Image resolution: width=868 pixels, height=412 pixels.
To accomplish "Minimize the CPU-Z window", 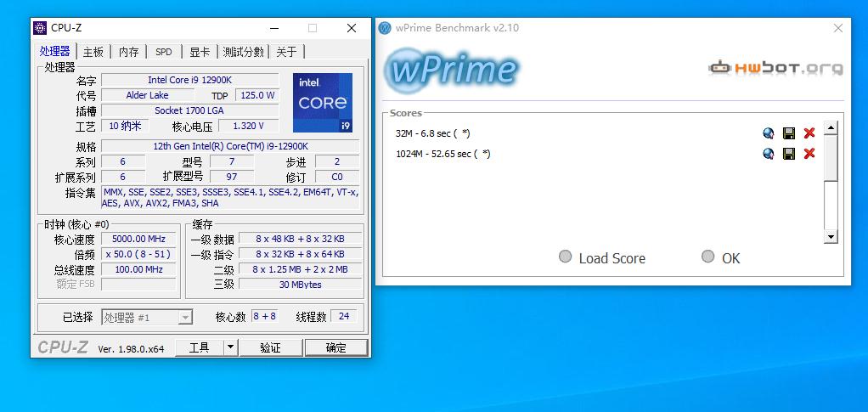I will click(x=274, y=28).
